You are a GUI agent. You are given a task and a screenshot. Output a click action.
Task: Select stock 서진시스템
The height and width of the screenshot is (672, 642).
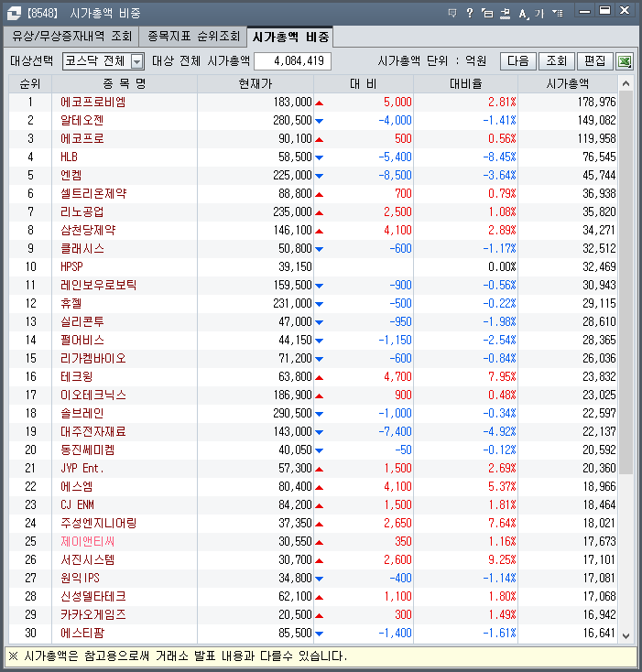[87, 560]
